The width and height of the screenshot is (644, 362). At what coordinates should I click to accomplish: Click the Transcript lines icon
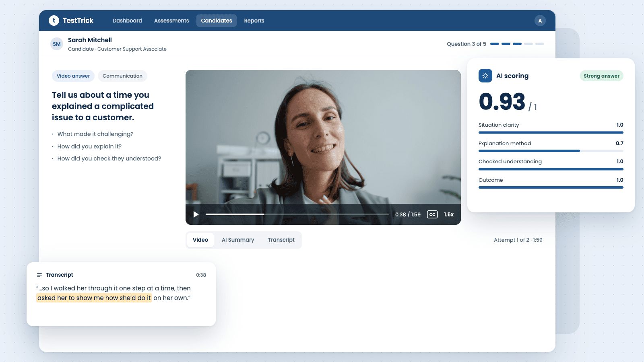point(39,275)
